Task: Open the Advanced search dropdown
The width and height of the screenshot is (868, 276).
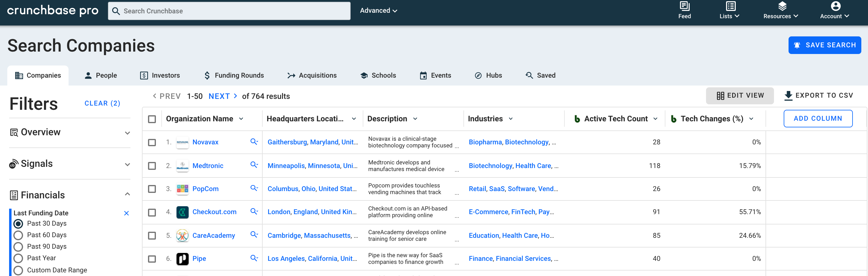Action: pyautogui.click(x=378, y=11)
